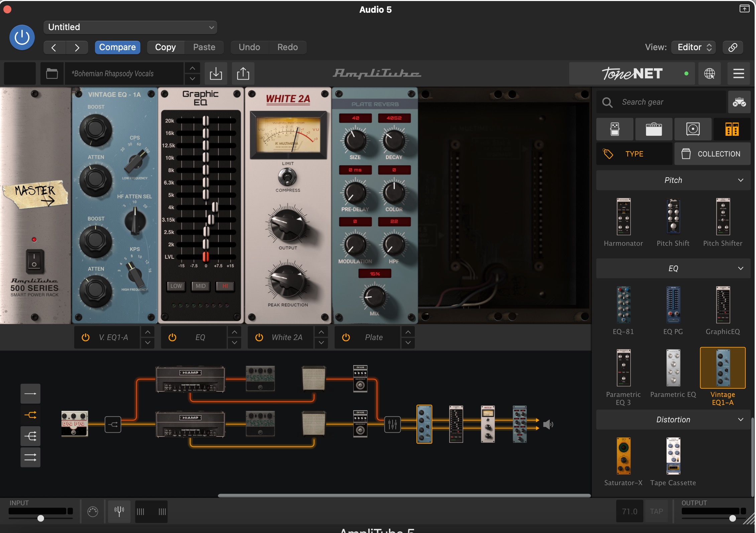The height and width of the screenshot is (533, 756).
Task: Click the custom shop cart icon
Action: 739,102
